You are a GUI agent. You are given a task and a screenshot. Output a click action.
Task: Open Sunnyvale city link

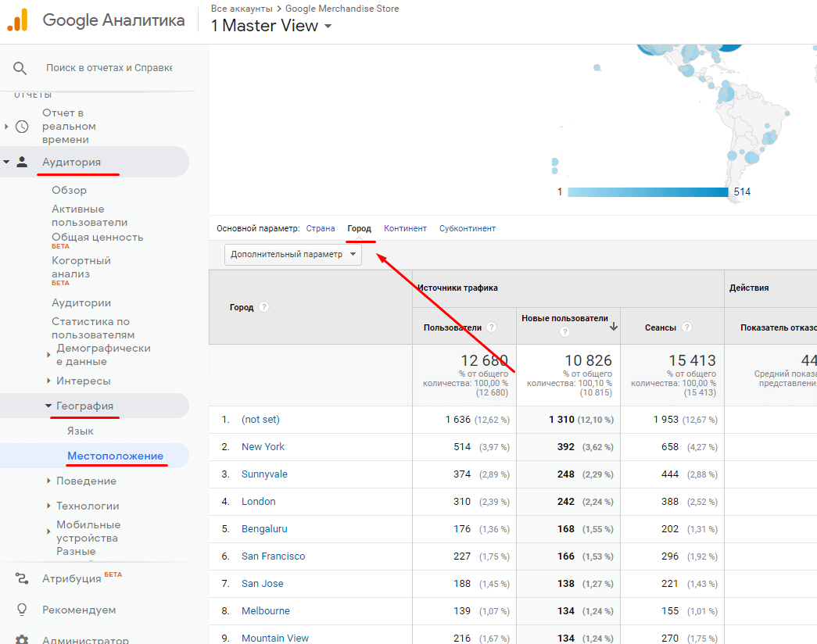point(264,474)
